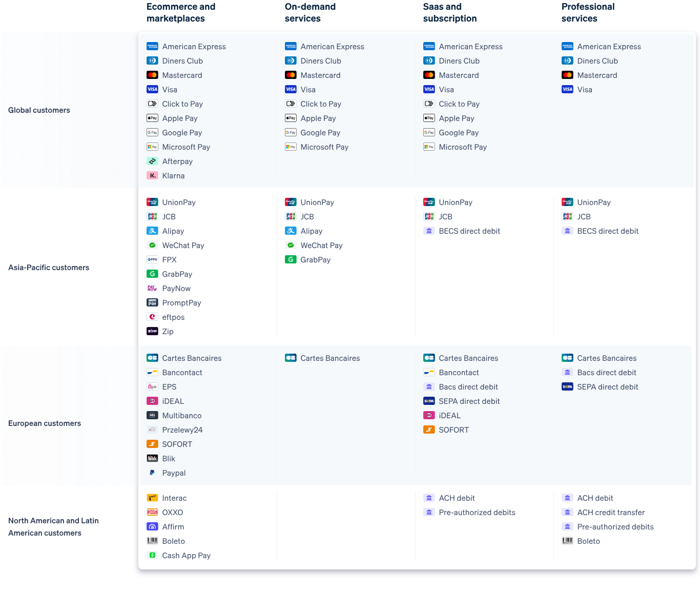Click the Global customers row label
Viewport: 700px width, 593px height.
click(x=39, y=110)
